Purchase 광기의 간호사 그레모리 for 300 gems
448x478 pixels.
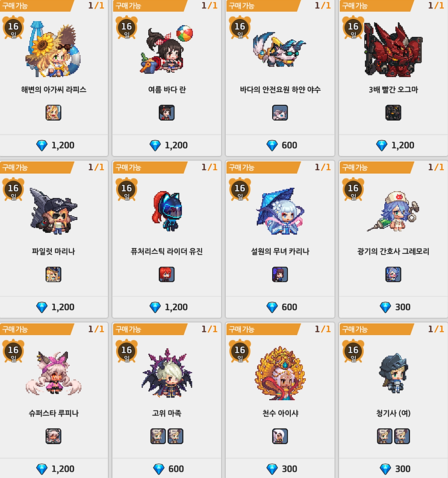(x=393, y=307)
